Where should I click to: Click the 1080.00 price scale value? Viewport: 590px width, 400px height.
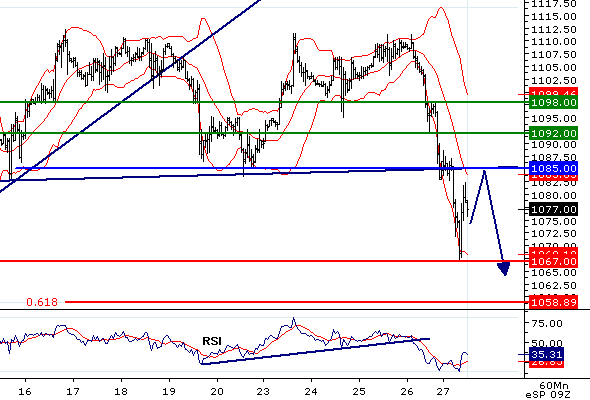[553, 196]
